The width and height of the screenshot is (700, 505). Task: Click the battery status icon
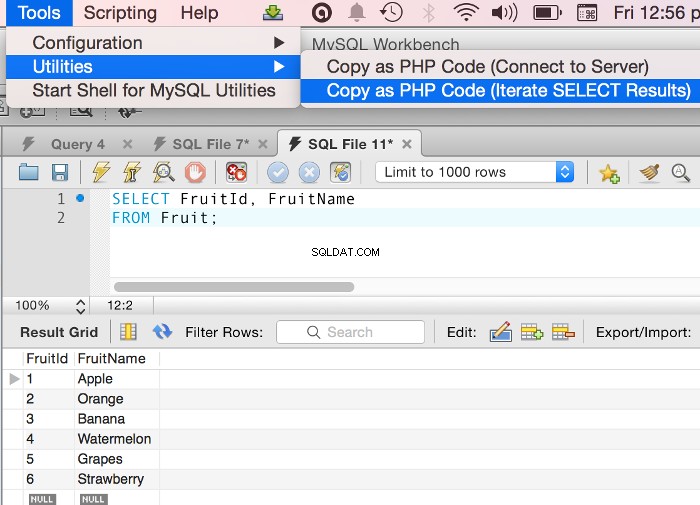click(x=548, y=13)
